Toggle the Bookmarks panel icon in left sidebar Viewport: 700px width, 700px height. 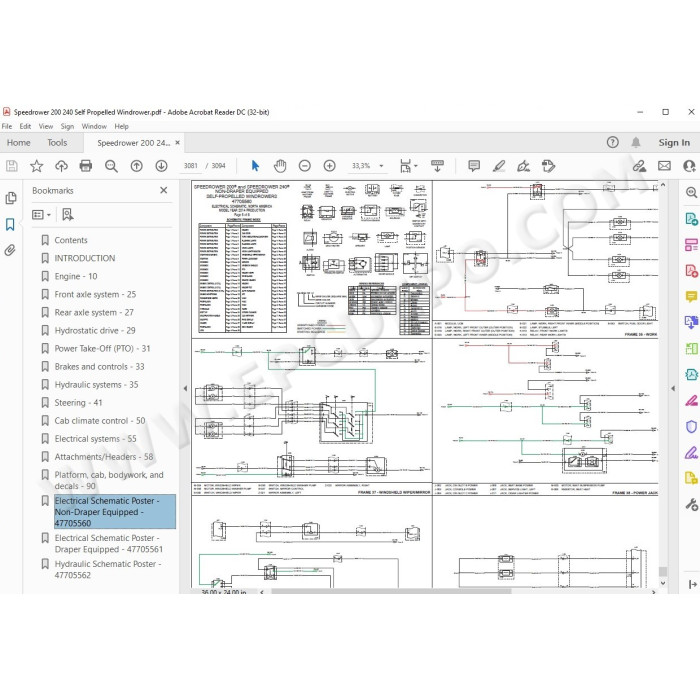click(x=10, y=224)
